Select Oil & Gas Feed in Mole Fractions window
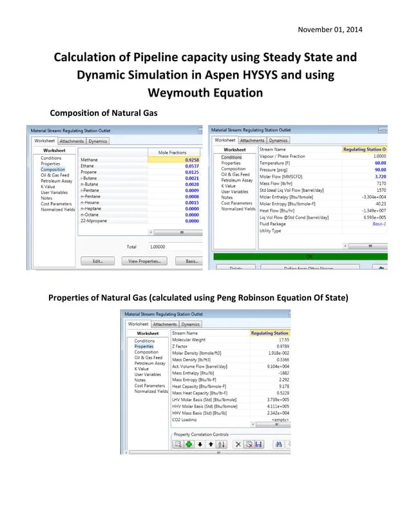This screenshot has height=532, width=411. [x=55, y=175]
